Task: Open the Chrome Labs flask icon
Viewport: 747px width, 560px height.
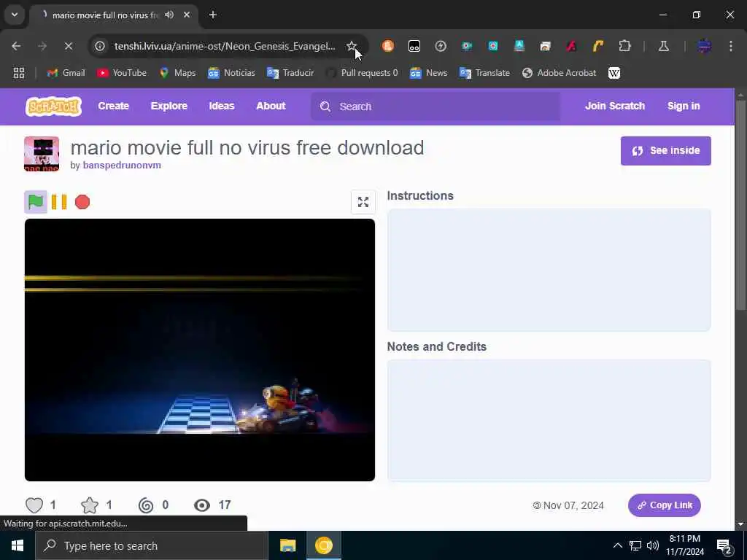Action: [x=663, y=46]
